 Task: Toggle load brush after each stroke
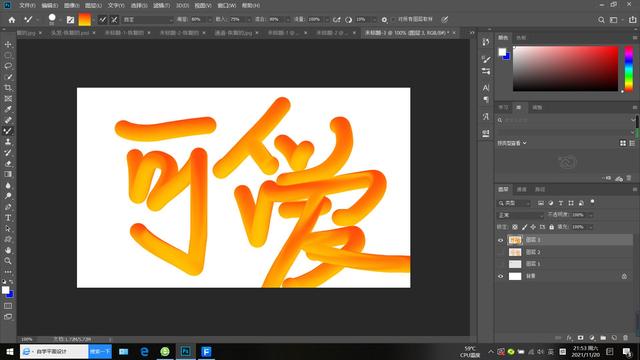pos(102,20)
